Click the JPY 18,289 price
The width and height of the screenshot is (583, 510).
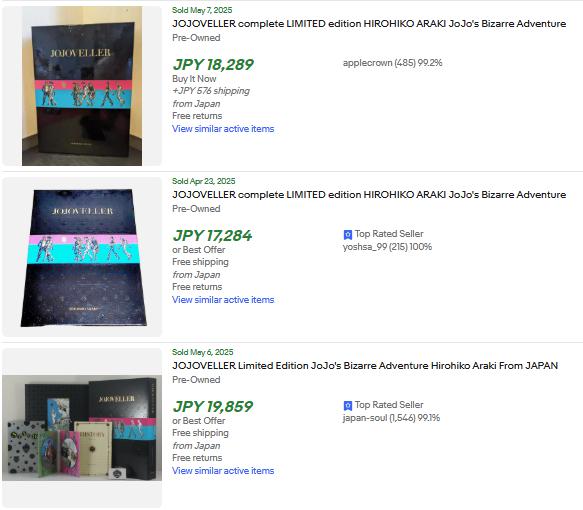coord(213,65)
